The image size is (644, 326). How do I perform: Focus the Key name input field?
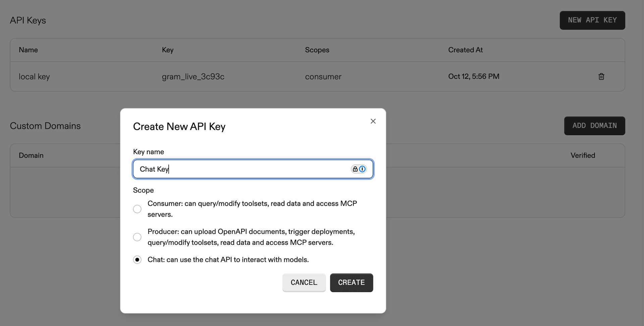point(235,169)
